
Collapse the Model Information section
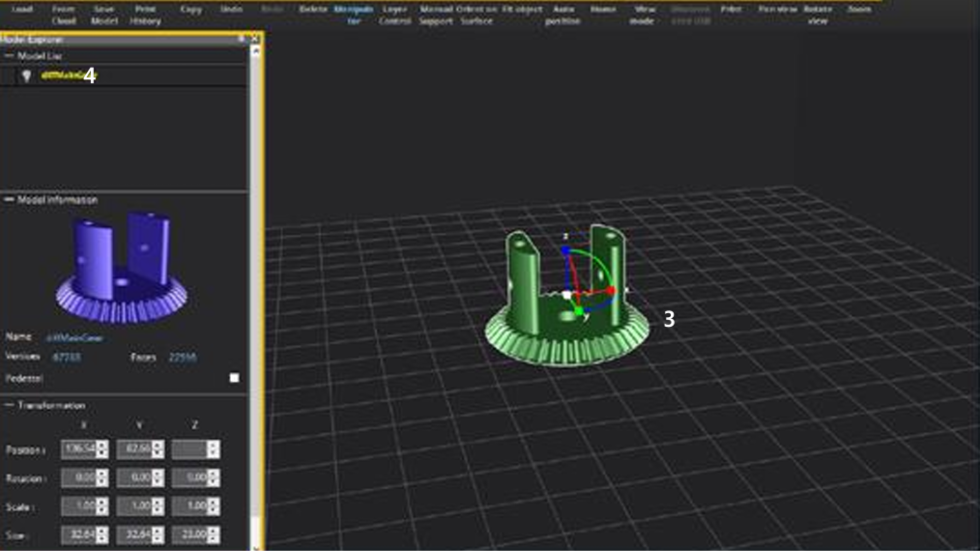tap(9, 199)
